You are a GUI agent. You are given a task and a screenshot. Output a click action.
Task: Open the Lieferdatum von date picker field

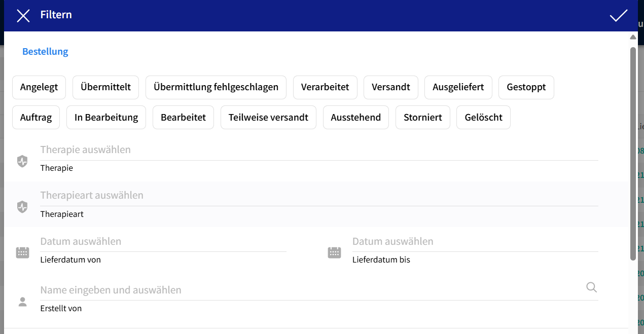click(x=163, y=242)
